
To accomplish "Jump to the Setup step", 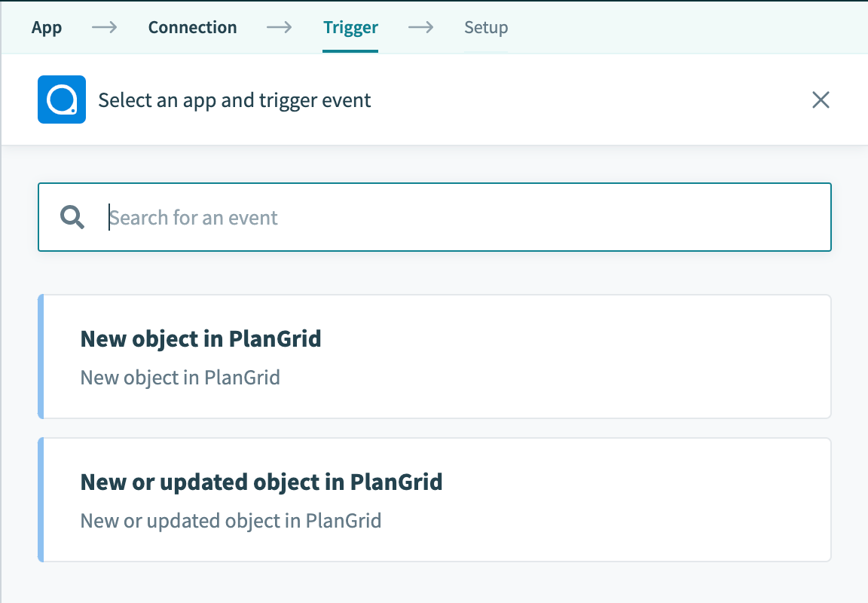I will (486, 27).
